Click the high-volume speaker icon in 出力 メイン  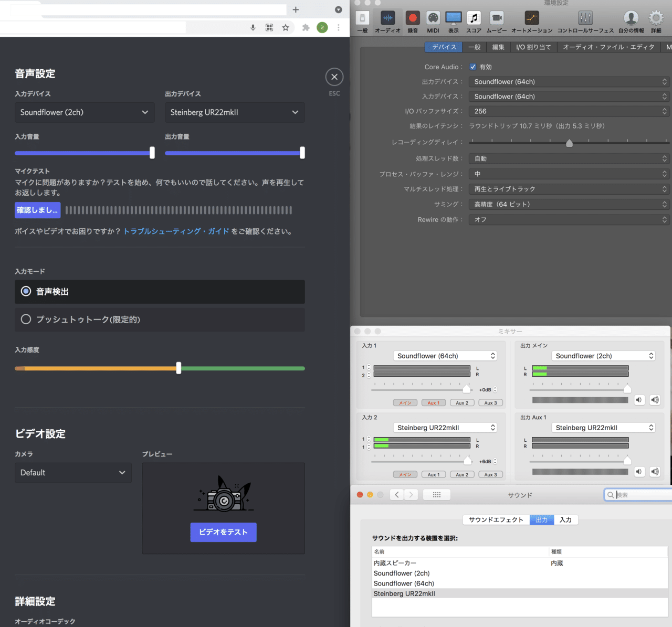click(x=655, y=400)
